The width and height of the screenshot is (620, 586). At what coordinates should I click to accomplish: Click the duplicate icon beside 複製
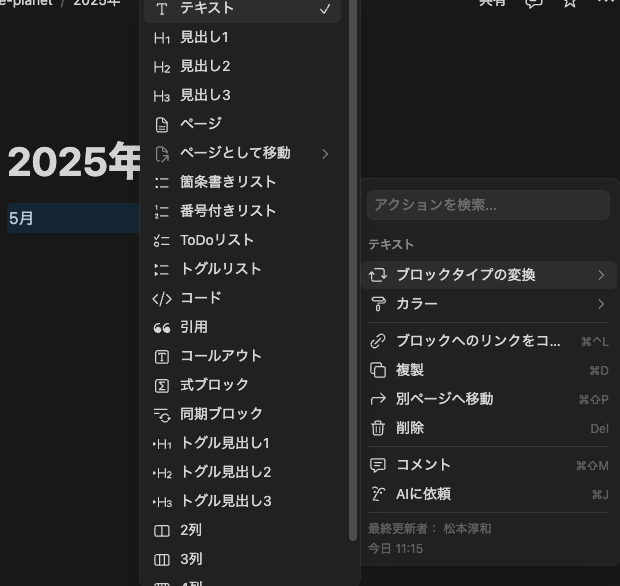[x=378, y=370]
